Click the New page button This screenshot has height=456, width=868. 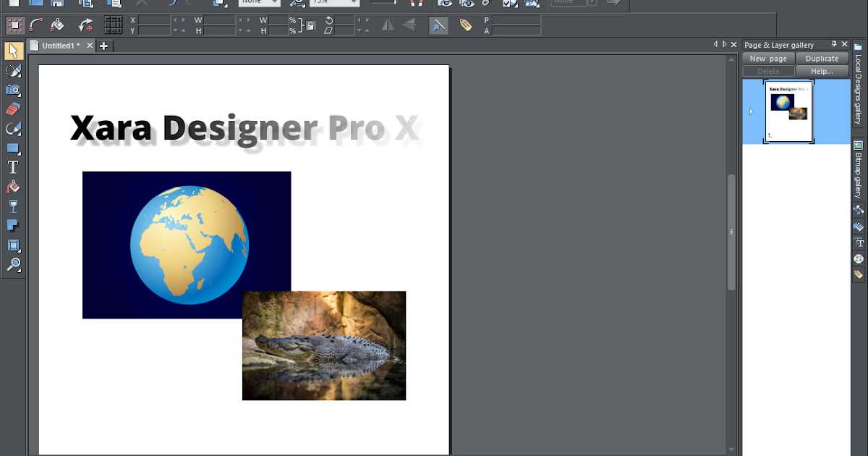coord(768,59)
